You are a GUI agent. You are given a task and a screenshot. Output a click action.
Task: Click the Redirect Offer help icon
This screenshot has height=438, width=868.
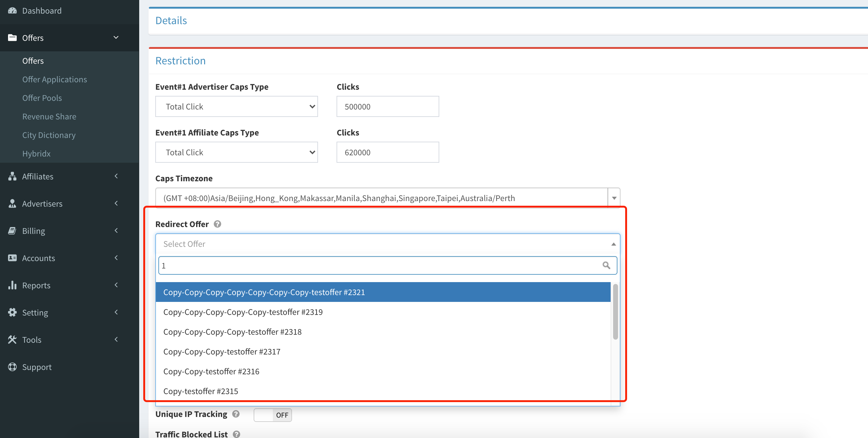(218, 224)
